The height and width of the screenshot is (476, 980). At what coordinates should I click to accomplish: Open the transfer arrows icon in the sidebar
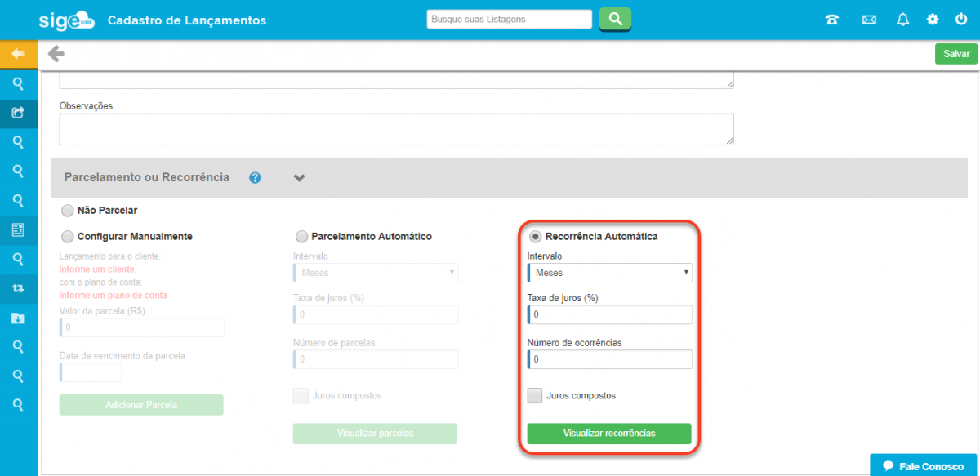(x=18, y=288)
